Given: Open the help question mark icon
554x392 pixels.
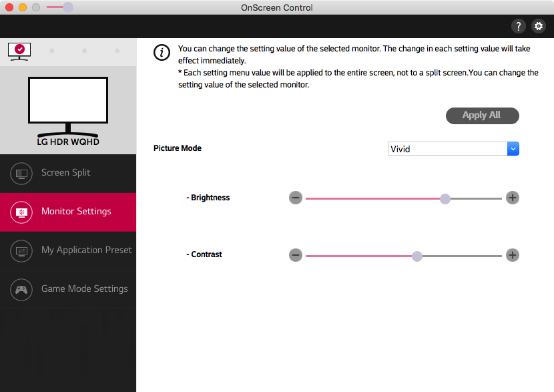Looking at the screenshot, I should tap(519, 26).
